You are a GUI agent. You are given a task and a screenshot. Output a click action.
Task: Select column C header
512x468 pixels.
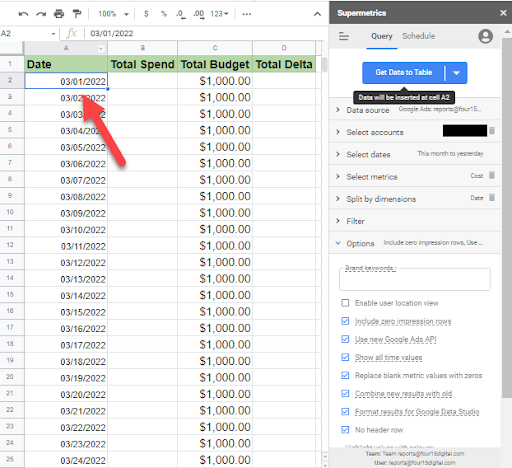[x=215, y=48]
